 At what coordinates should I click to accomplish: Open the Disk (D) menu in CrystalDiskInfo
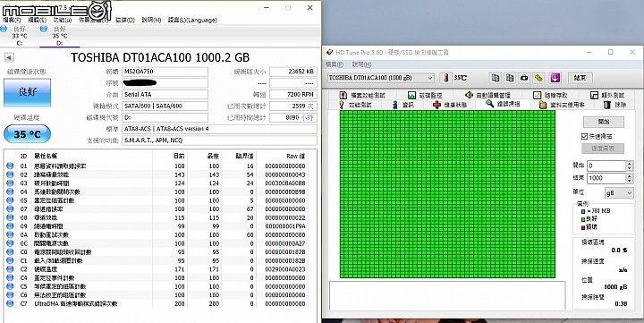pos(125,20)
